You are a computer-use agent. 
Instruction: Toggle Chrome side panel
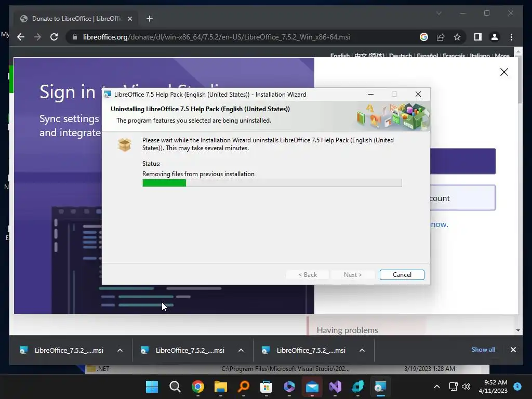click(x=478, y=37)
